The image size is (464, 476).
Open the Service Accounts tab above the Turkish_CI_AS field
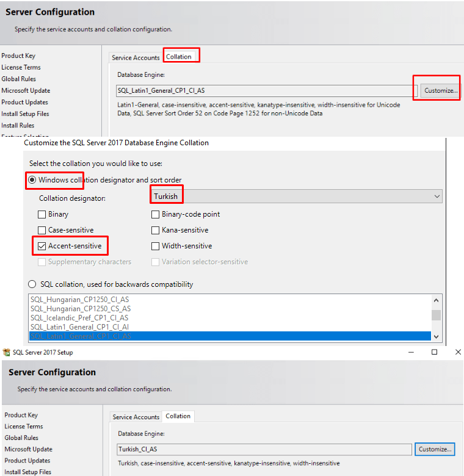[x=136, y=417]
